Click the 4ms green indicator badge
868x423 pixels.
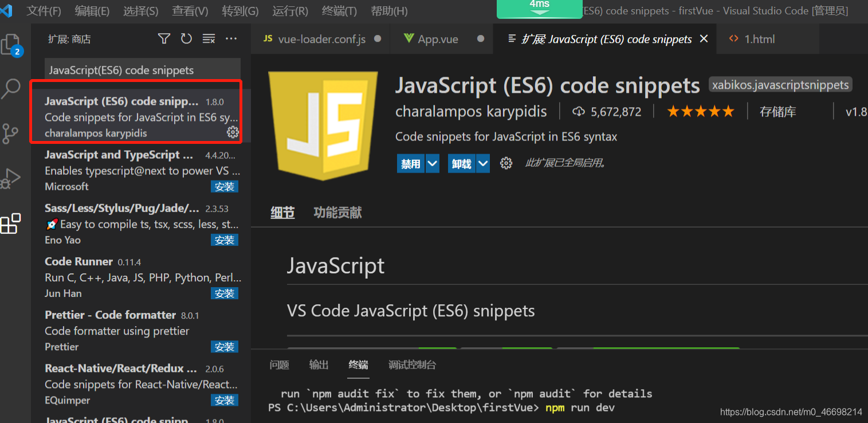(540, 8)
